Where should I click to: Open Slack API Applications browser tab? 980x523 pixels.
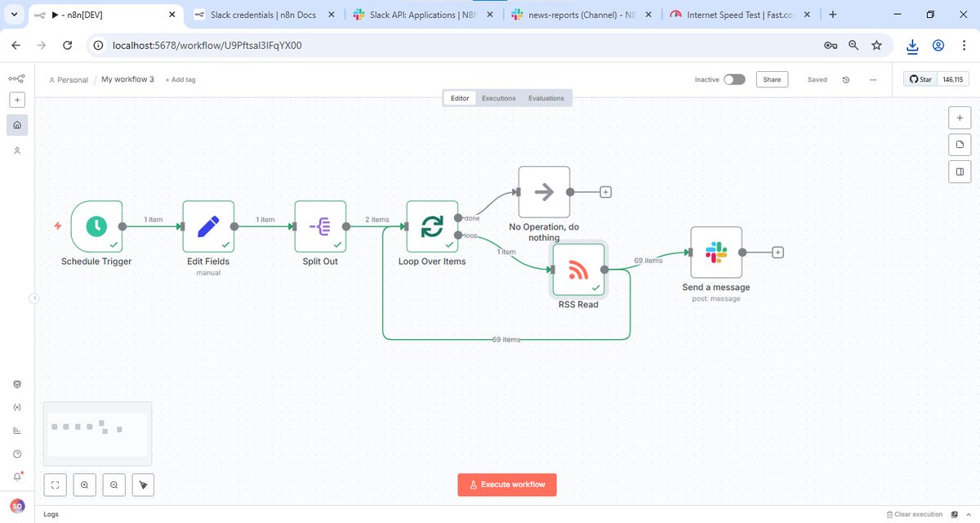pyautogui.click(x=421, y=15)
